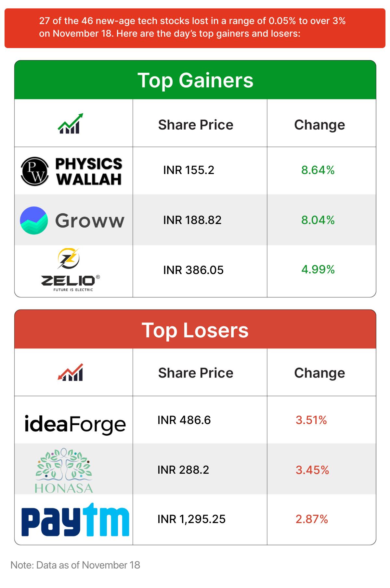Select the Top Losers header
This screenshot has height=588, width=390.
(x=195, y=330)
